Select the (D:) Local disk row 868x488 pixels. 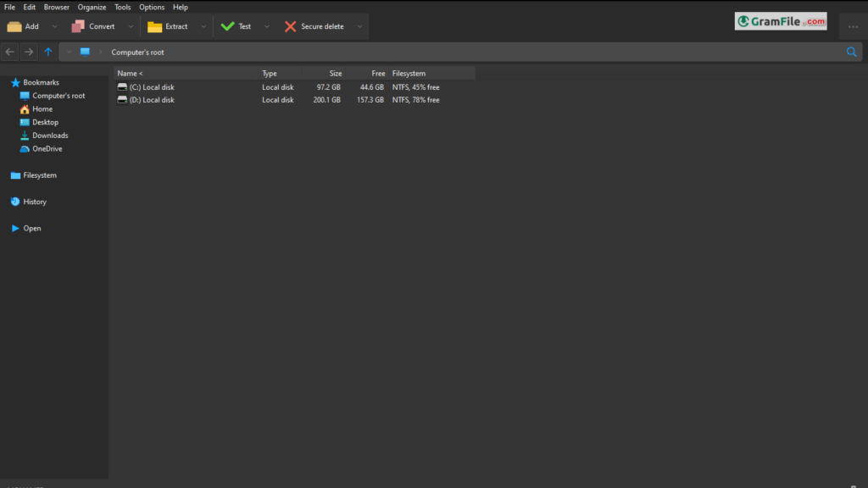point(152,100)
